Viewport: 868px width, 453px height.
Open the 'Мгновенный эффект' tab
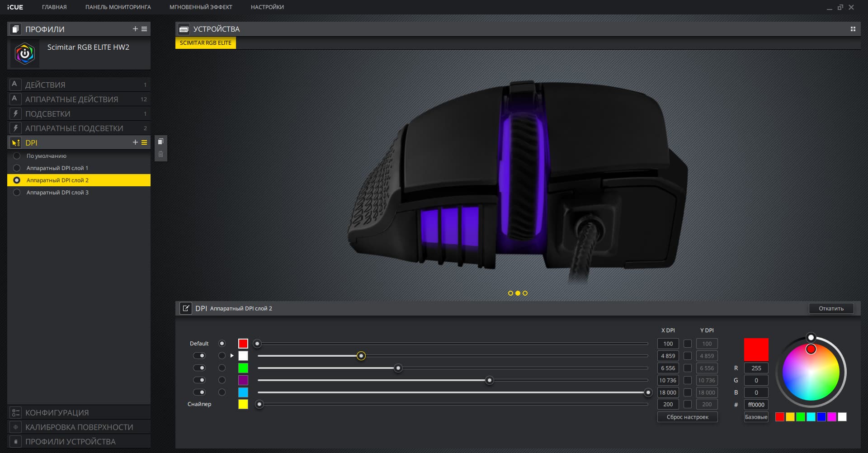tap(201, 7)
